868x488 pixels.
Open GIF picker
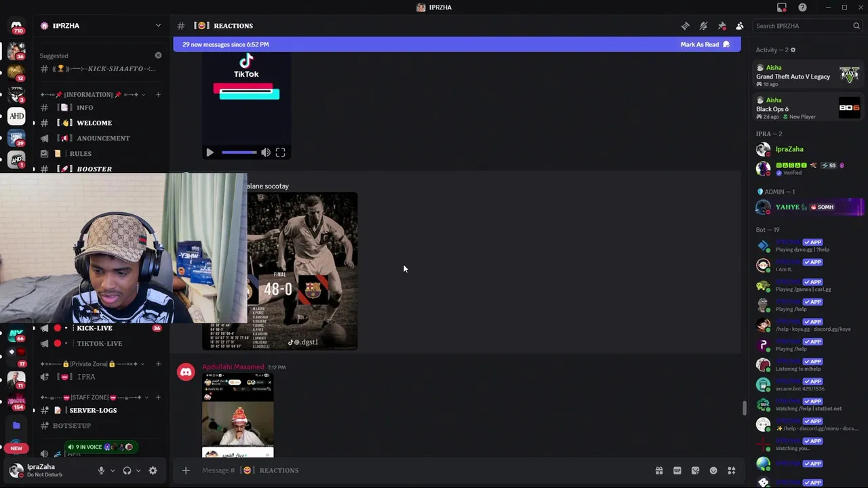coord(677,470)
